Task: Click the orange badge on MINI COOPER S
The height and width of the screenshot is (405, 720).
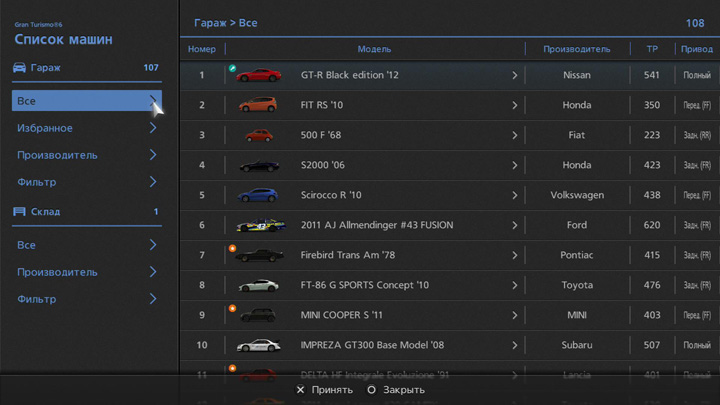Action: (233, 308)
